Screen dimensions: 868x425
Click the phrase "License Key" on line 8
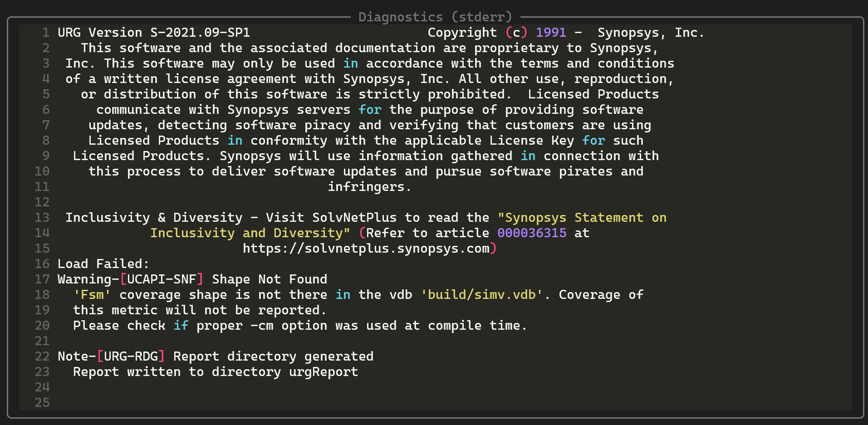(532, 141)
